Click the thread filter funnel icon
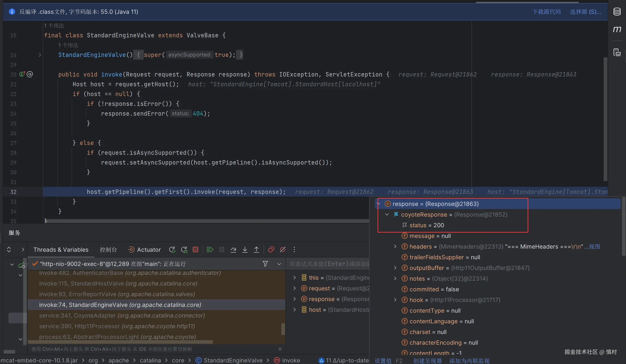Screen dimensions: 626x364 [265, 264]
